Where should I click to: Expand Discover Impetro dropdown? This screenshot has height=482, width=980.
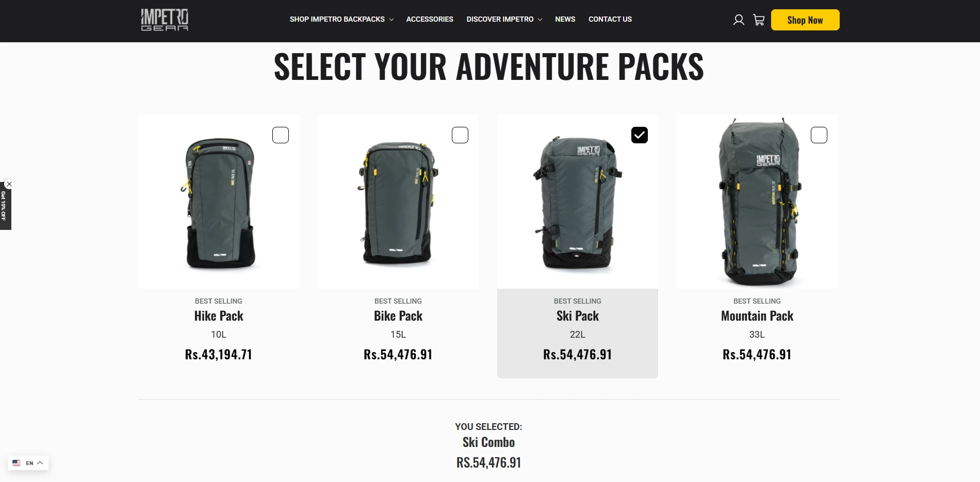(x=504, y=19)
